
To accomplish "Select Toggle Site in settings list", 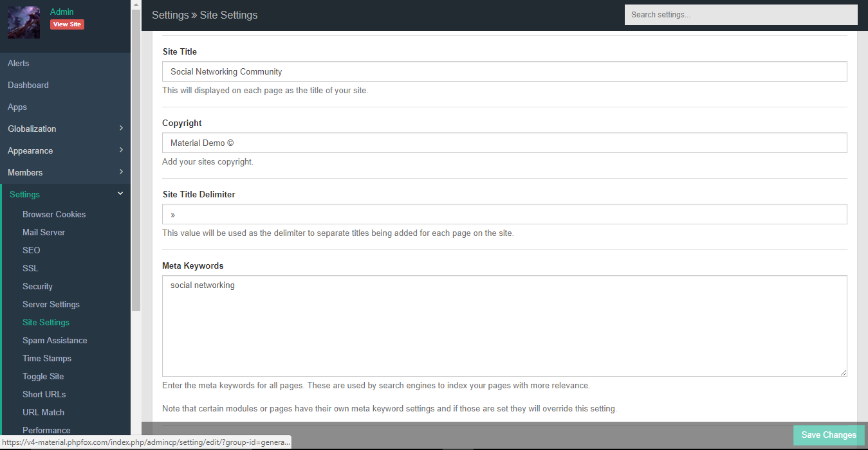I will tap(43, 376).
